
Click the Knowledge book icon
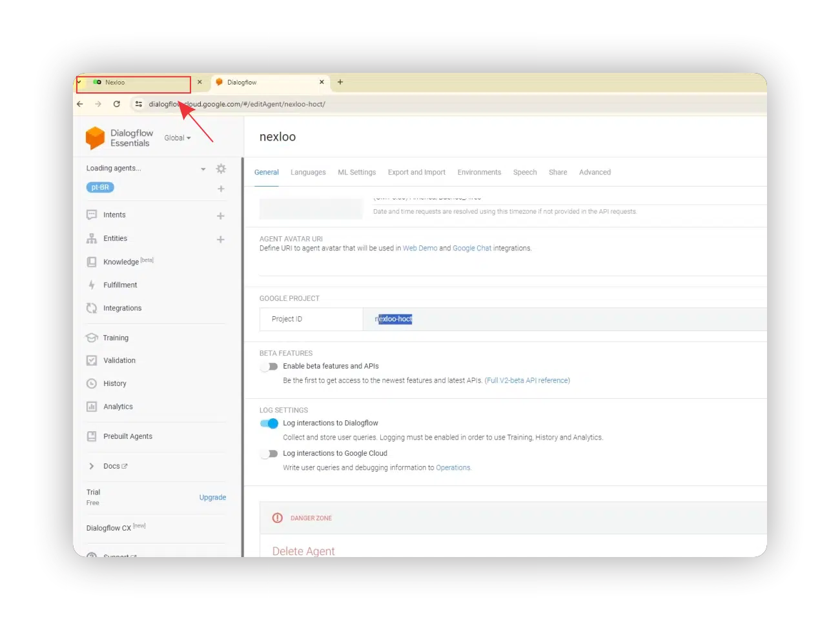pyautogui.click(x=92, y=261)
